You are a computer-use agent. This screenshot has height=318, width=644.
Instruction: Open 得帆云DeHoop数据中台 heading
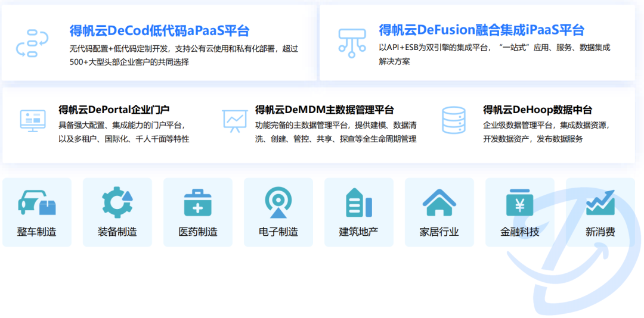pos(538,110)
